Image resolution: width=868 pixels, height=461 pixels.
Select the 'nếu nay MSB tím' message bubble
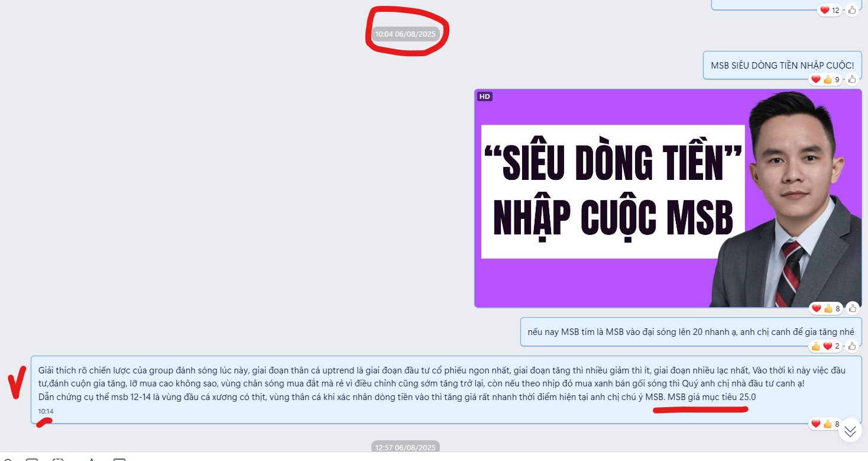pyautogui.click(x=691, y=332)
